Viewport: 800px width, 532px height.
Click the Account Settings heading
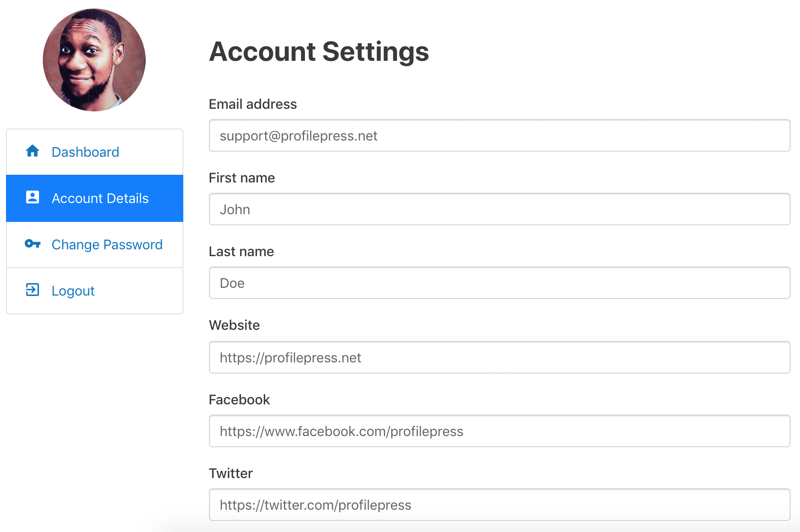(x=319, y=52)
